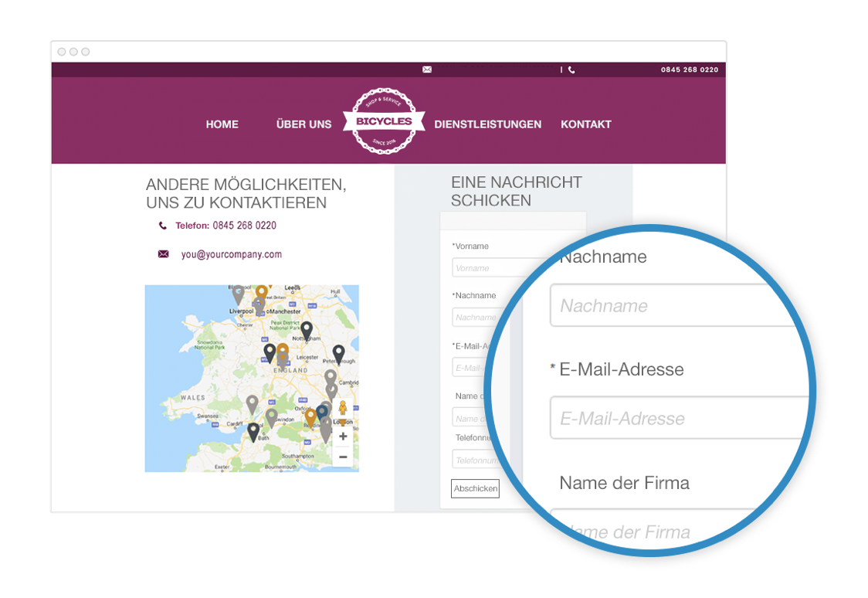Image resolution: width=868 pixels, height=598 pixels.
Task: Click the phone icon beside Telefon
Action: click(163, 226)
